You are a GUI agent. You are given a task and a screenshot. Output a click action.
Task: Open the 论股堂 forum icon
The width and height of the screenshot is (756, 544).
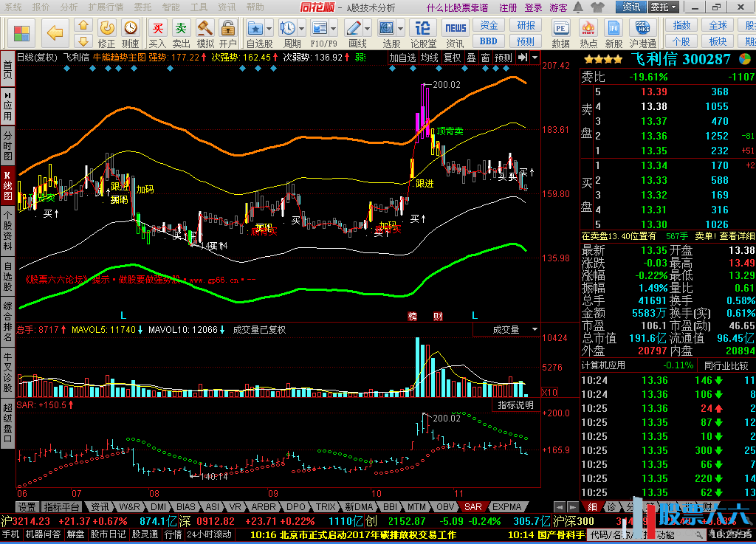[x=423, y=32]
